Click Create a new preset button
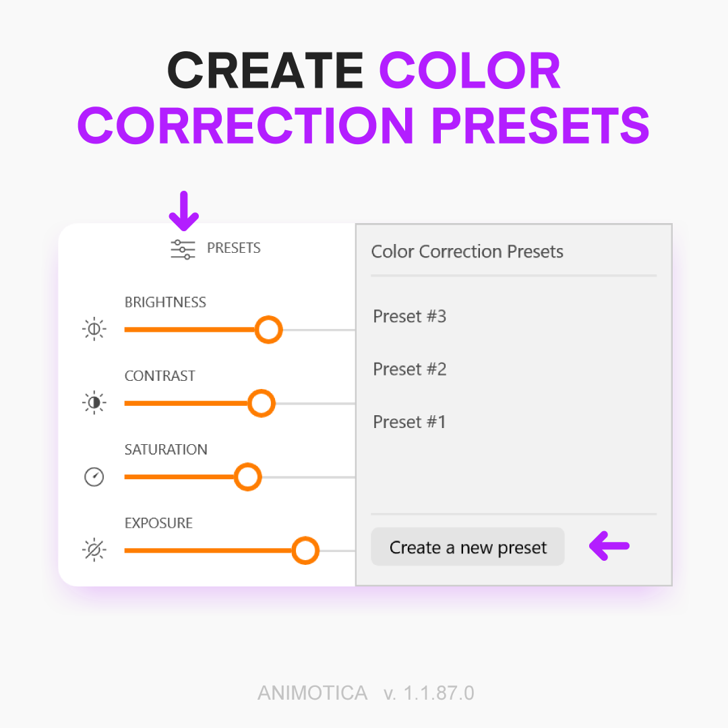728x728 pixels. (x=468, y=547)
